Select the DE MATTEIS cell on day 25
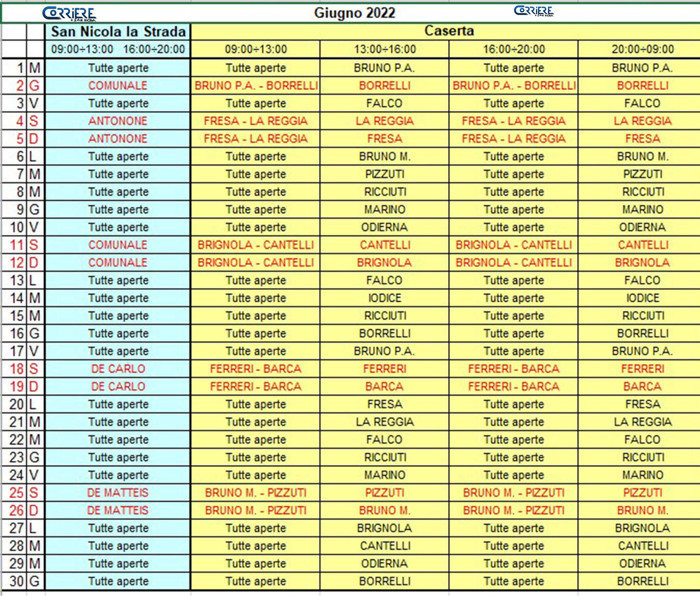 click(118, 493)
